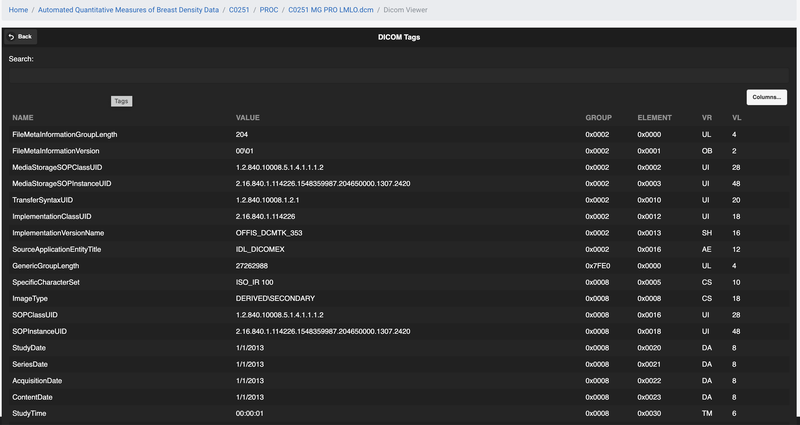Sort by NAME column header
800x425 pixels.
tap(23, 117)
